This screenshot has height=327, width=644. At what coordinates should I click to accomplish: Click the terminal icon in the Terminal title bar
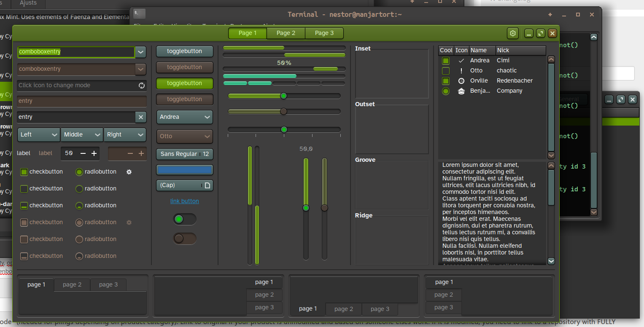tap(139, 13)
